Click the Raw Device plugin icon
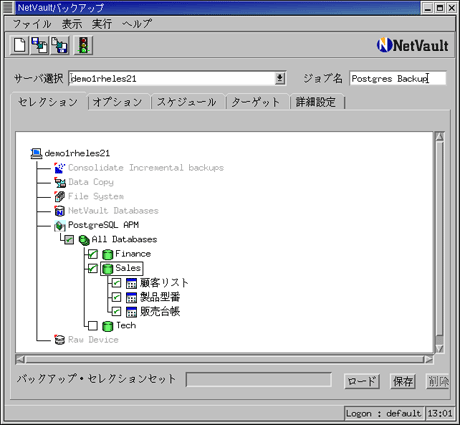 pyautogui.click(x=60, y=340)
